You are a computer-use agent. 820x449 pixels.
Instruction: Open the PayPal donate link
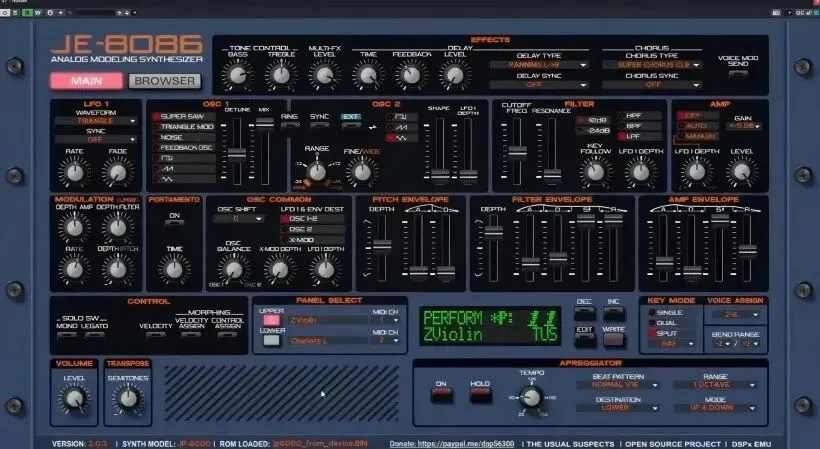[452, 443]
